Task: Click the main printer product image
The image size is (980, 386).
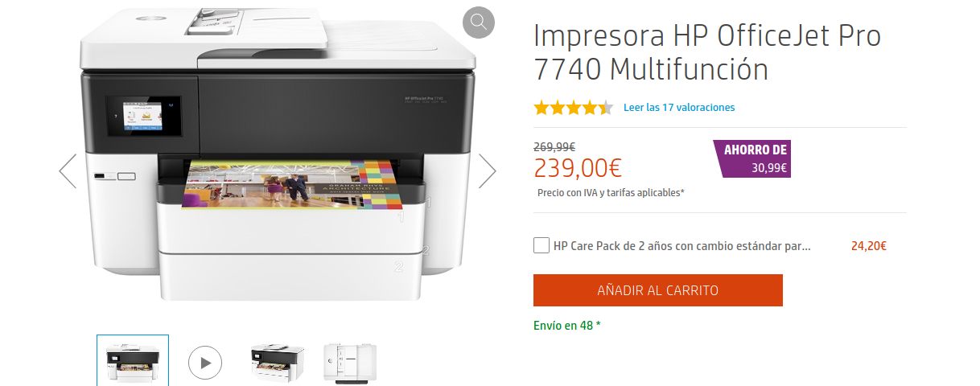Action: (x=278, y=153)
